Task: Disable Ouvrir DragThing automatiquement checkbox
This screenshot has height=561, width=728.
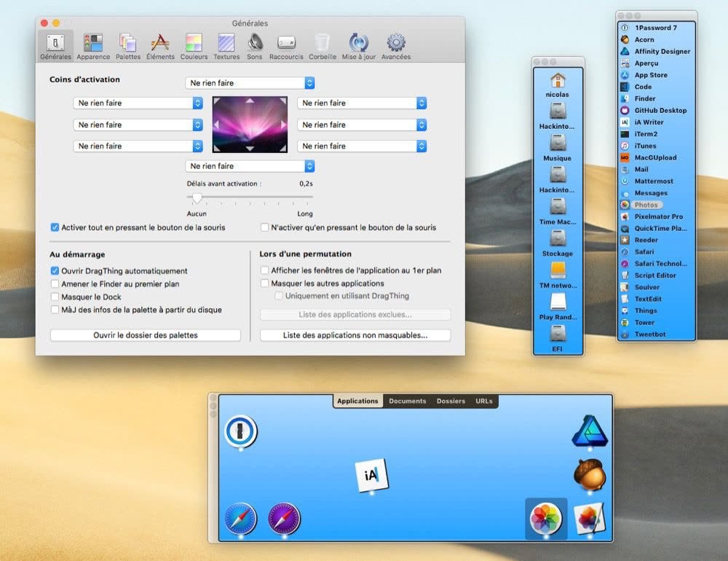Action: pos(55,271)
